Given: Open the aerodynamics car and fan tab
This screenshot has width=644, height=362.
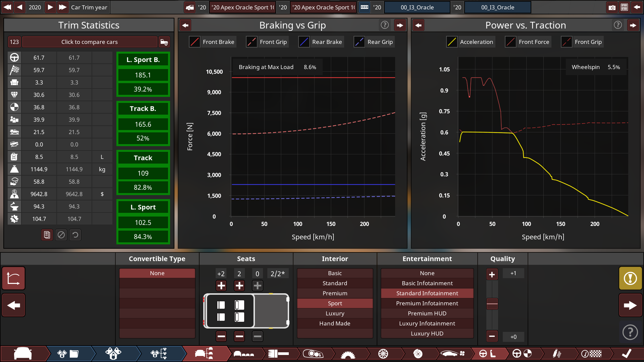Looking at the screenshot, I should tap(453, 354).
